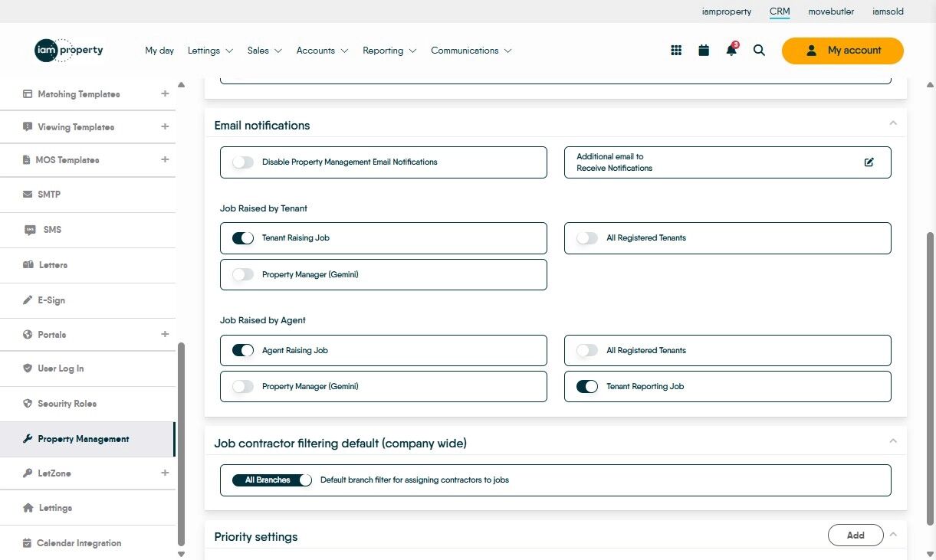Open the apps grid icon
Image resolution: width=936 pixels, height=560 pixels.
[x=676, y=51]
